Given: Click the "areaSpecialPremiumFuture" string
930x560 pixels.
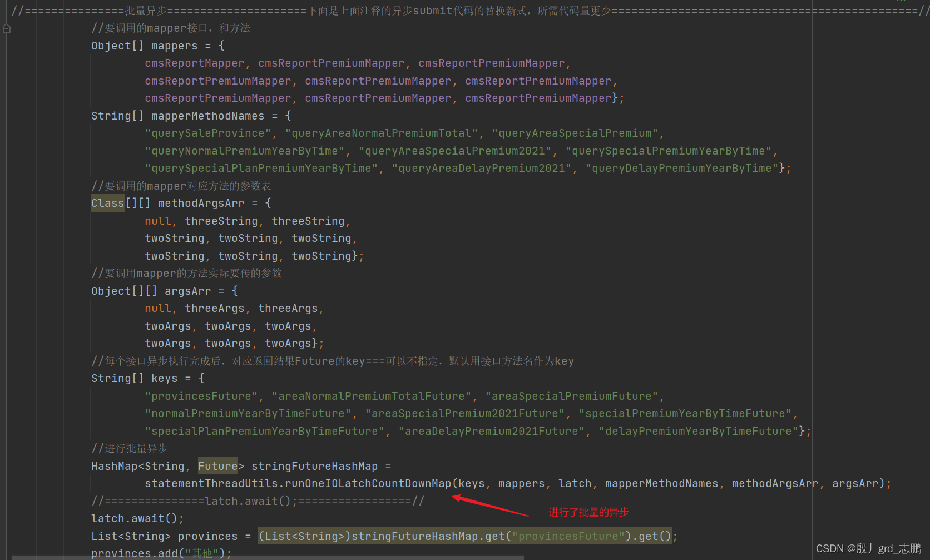Looking at the screenshot, I should 572,396.
